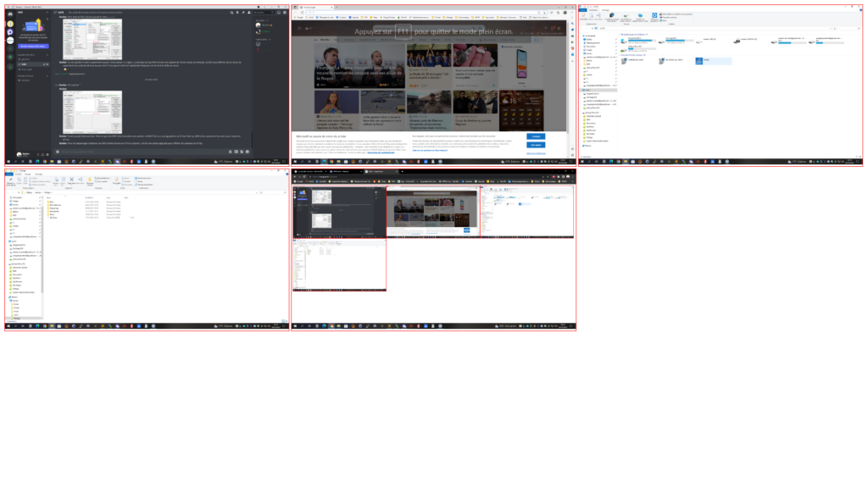The width and height of the screenshot is (868, 488).
Task: Open Discord user settings gear icon
Action: click(x=47, y=154)
